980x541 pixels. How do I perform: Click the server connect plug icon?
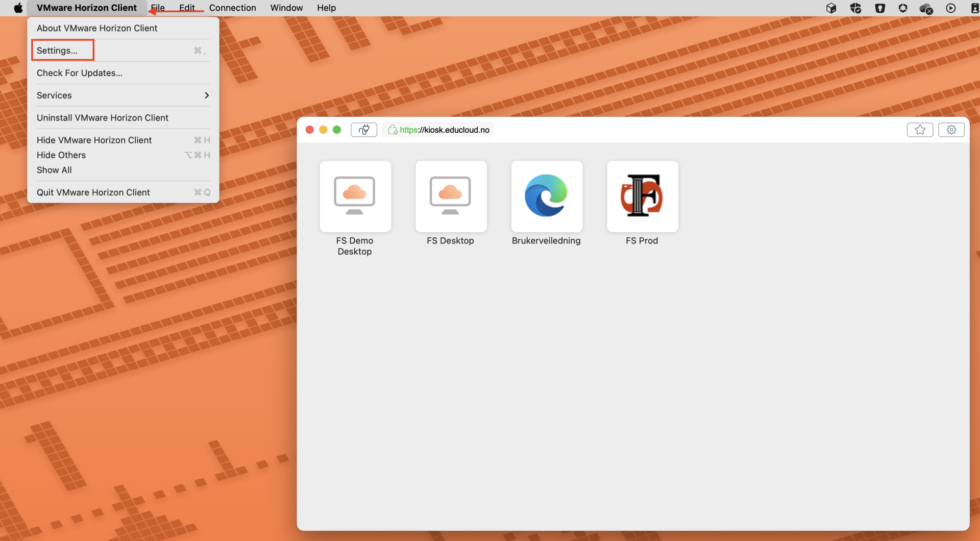click(x=364, y=130)
